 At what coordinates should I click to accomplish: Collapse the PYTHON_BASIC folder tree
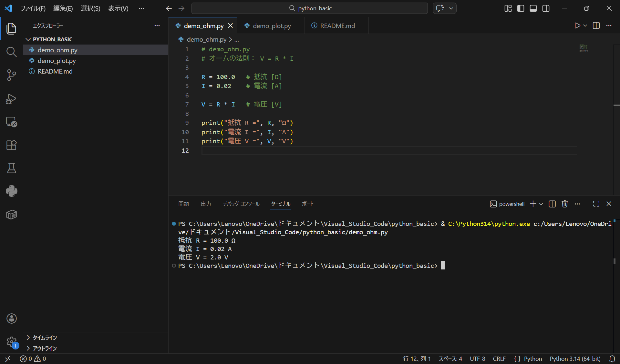pos(27,39)
